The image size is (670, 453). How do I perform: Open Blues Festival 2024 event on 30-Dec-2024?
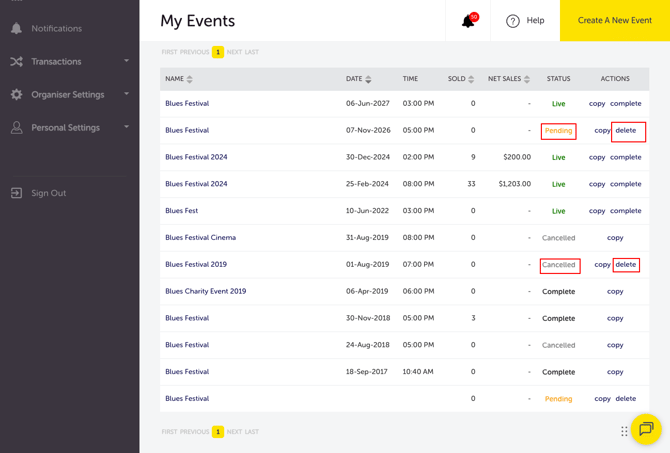pos(196,157)
